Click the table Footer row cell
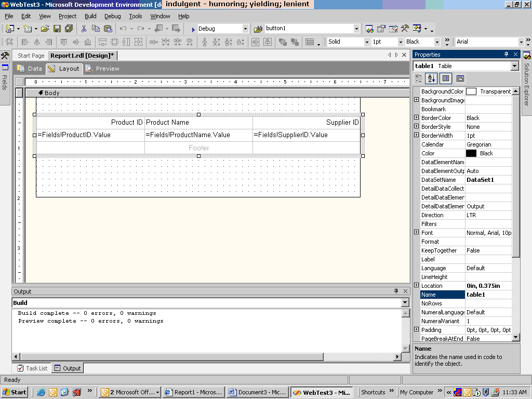The image size is (532, 399). tap(198, 148)
